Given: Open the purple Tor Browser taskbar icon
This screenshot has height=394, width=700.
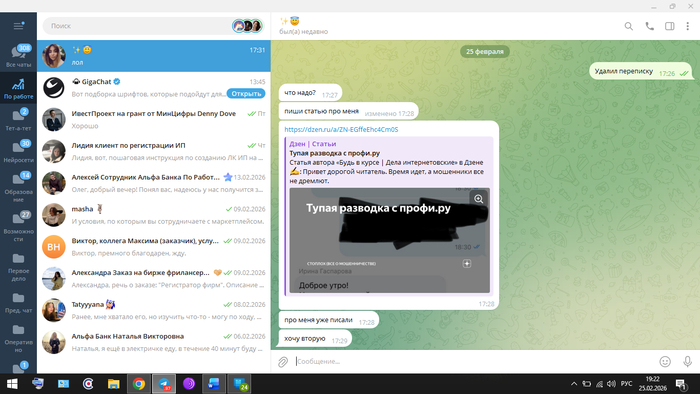Looking at the screenshot, I should (x=189, y=384).
